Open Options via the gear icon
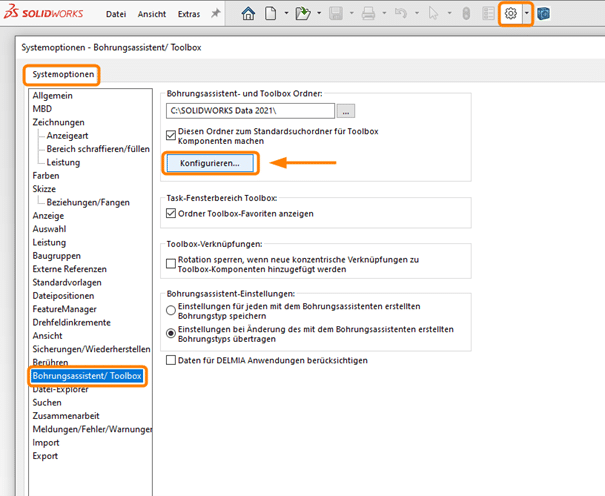The height and width of the screenshot is (496, 605). pyautogui.click(x=511, y=13)
